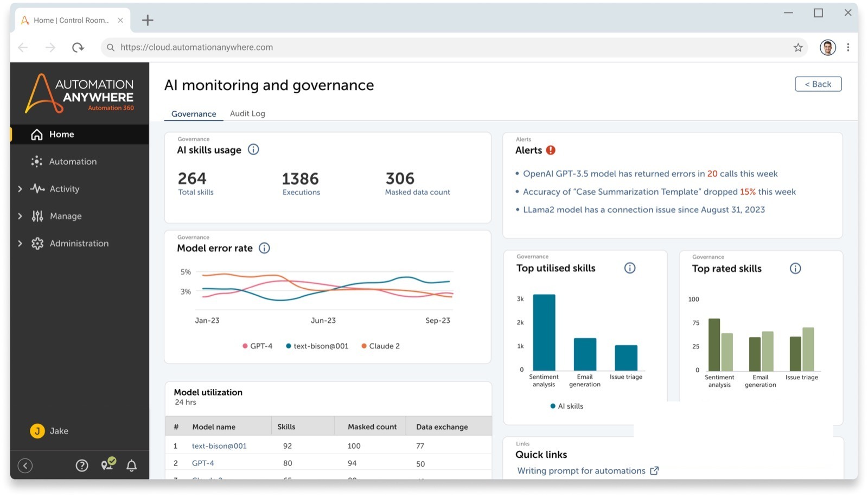Select the Home | Control Room browser tab
Image resolution: width=868 pixels, height=497 pixels.
pos(72,20)
